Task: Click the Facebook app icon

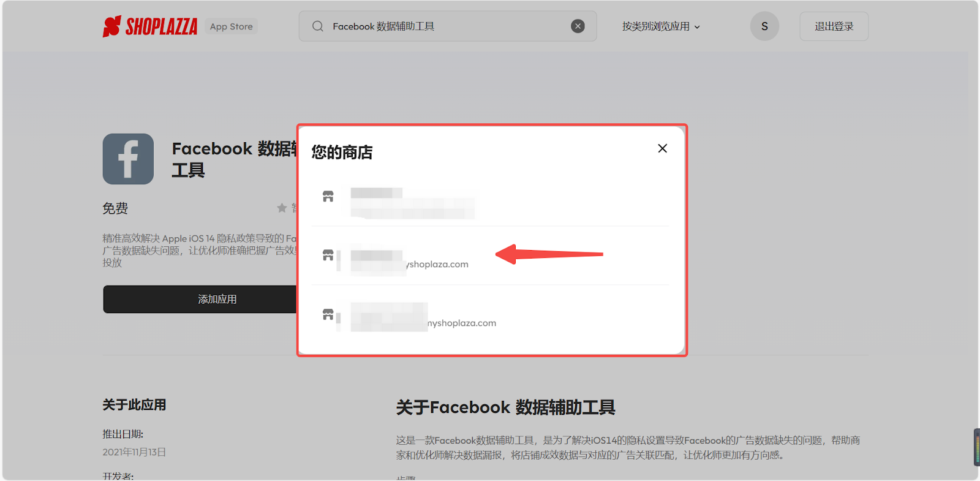Action: coord(128,159)
